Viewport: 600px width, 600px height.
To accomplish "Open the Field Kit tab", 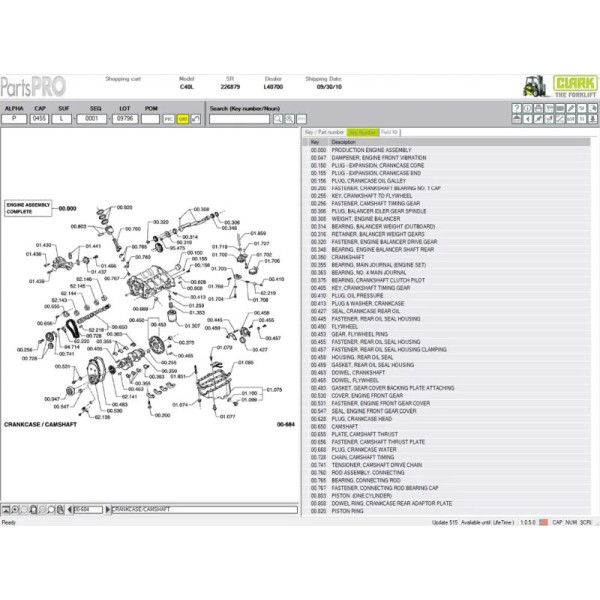I will pos(389,132).
